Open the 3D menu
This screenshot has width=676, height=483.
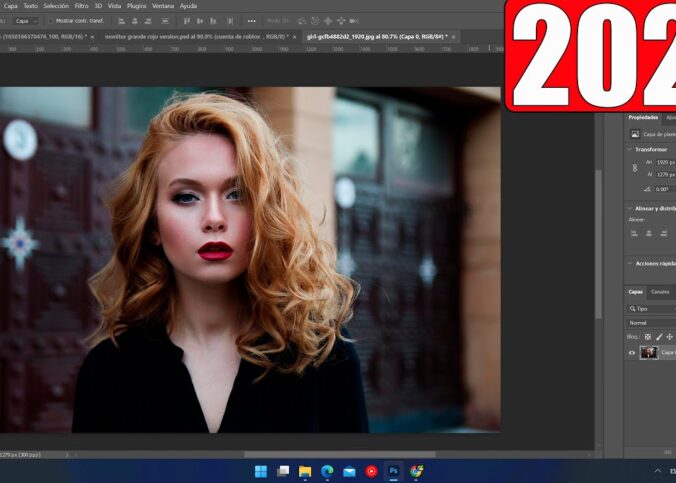coord(98,6)
